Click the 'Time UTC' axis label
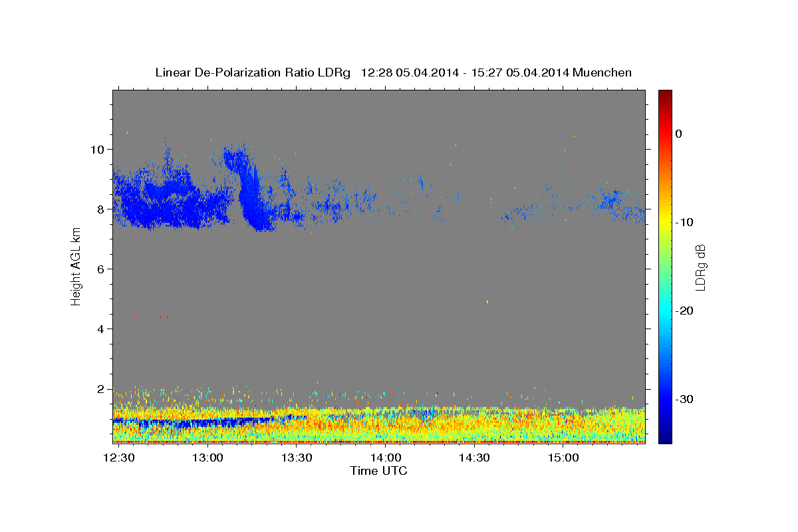The width and height of the screenshot is (798, 532). tap(378, 471)
